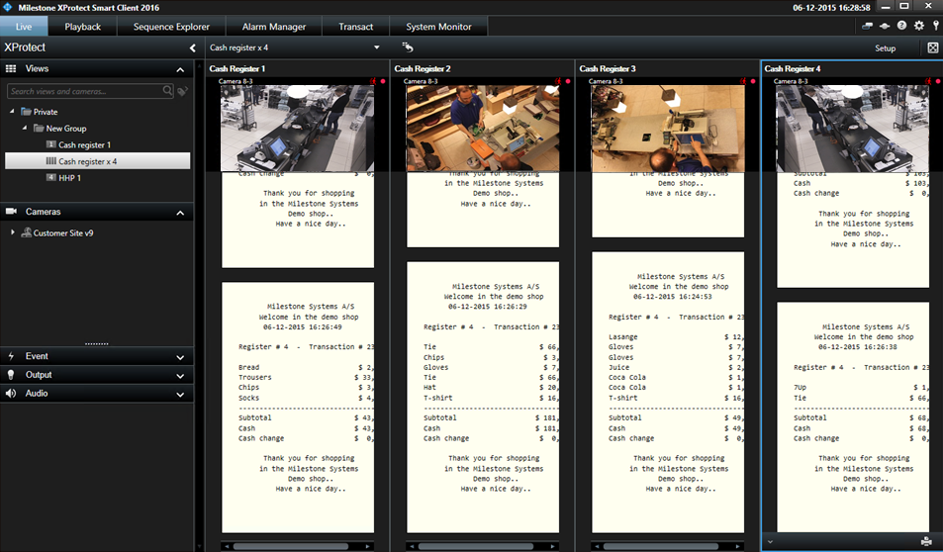
Task: Click motion indicator icon on Cash Register 3
Action: click(744, 81)
